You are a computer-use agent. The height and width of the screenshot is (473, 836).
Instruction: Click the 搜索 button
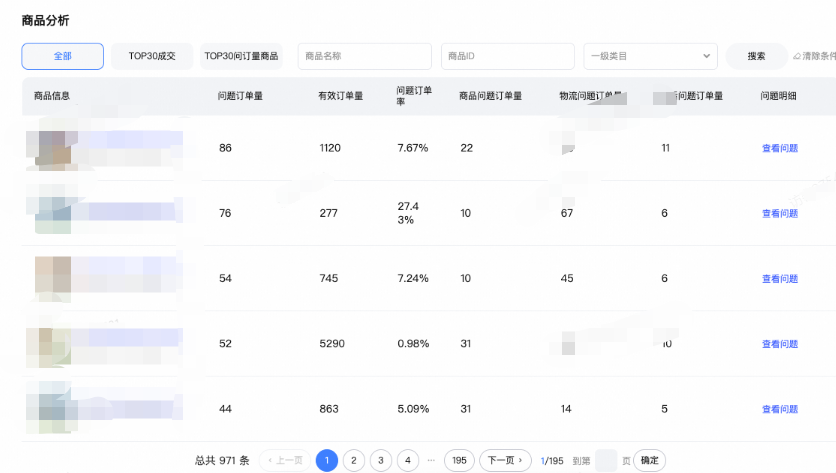[756, 56]
